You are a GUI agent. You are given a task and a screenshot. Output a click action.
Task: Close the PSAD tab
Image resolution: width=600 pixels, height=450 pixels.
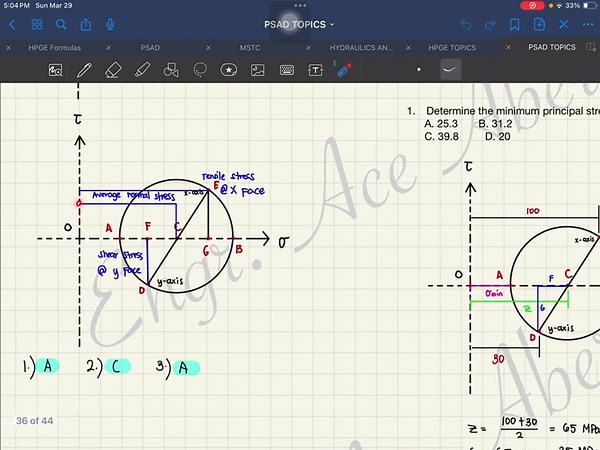108,48
